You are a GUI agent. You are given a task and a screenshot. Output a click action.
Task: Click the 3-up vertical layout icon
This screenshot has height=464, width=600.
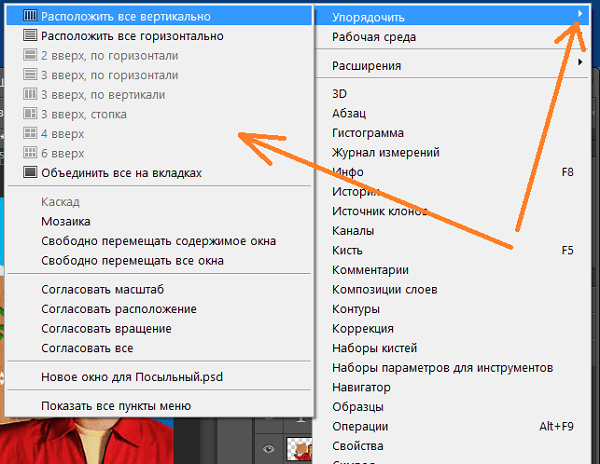[x=30, y=94]
